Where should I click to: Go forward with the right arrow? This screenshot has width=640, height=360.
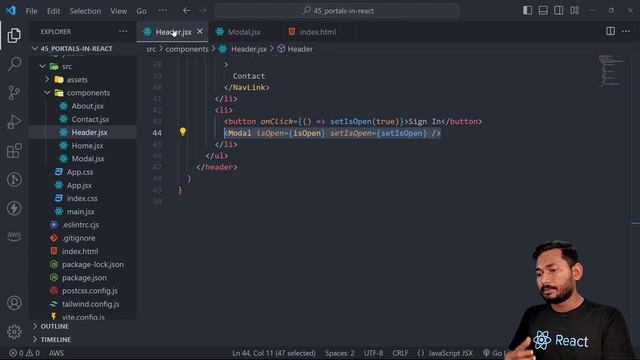pos(202,11)
